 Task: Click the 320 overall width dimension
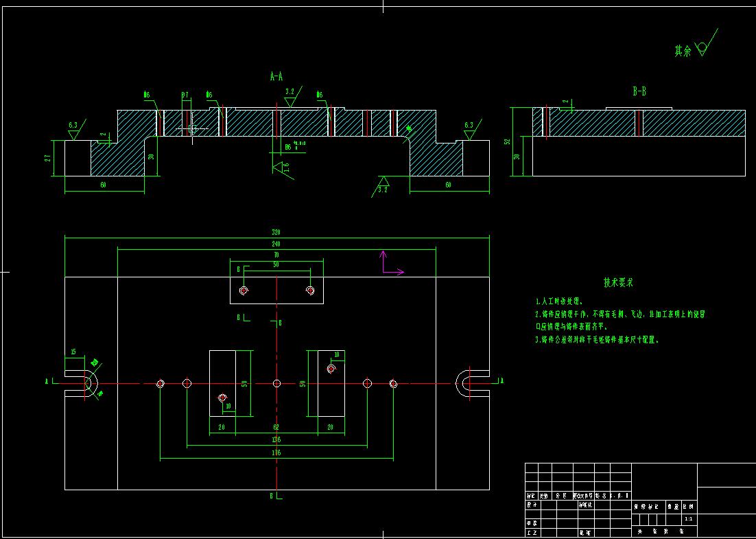[276, 233]
